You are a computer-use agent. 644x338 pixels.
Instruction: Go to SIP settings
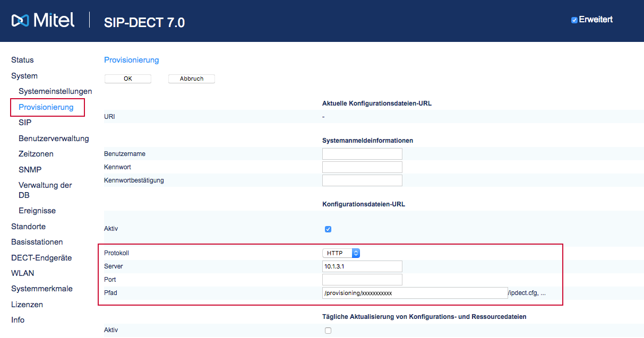25,123
